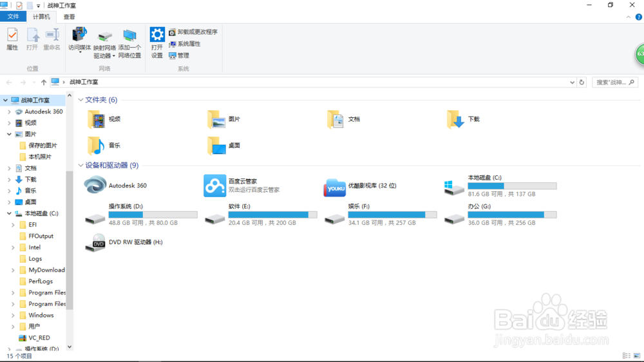The width and height of the screenshot is (644, 362).
Task: Select DVD RW 驱动器 (H:)
Action: pyautogui.click(x=124, y=242)
